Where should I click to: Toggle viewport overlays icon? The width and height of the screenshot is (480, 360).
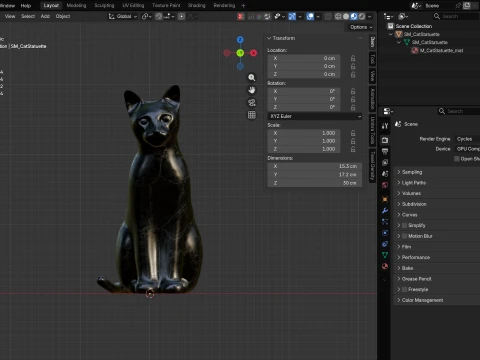[310, 16]
